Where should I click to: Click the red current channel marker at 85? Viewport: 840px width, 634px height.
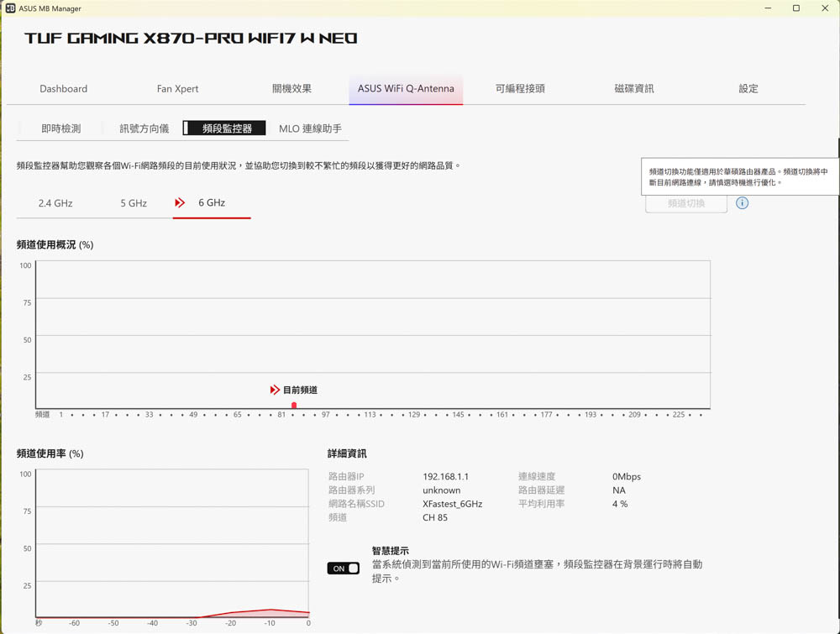coord(294,406)
